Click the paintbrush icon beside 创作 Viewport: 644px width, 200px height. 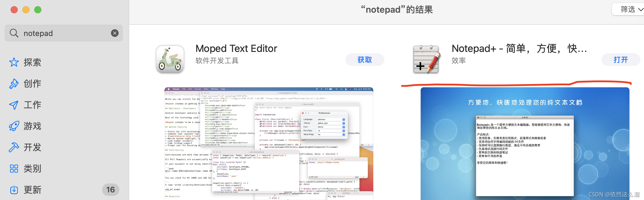pyautogui.click(x=14, y=83)
